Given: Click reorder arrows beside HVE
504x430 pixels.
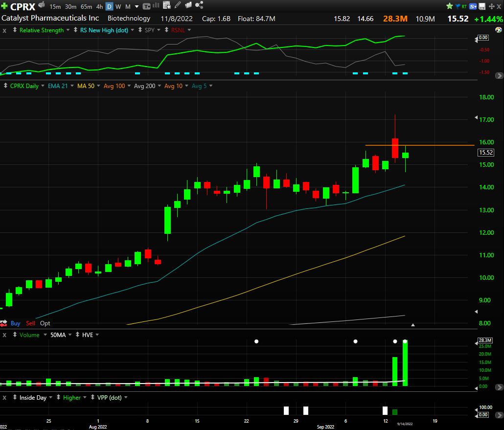Looking at the screenshot, I should 77,335.
